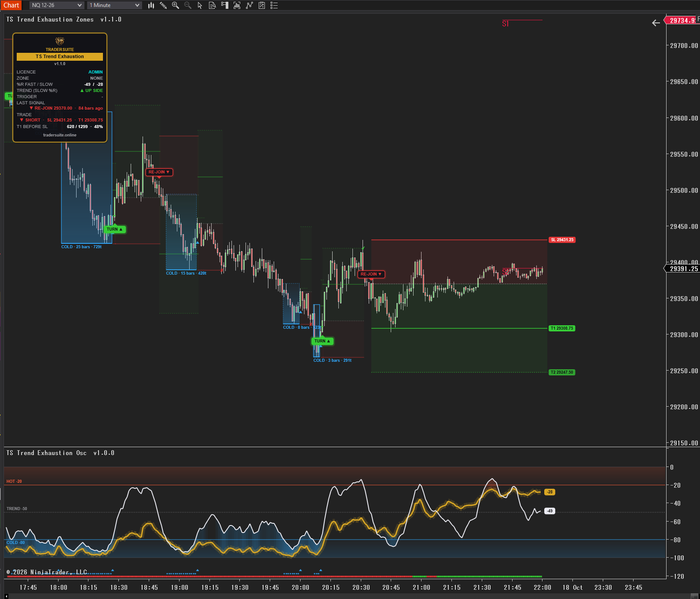The height and width of the screenshot is (599, 700).
Task: Click the TREND -50 level label
Action: (x=17, y=509)
